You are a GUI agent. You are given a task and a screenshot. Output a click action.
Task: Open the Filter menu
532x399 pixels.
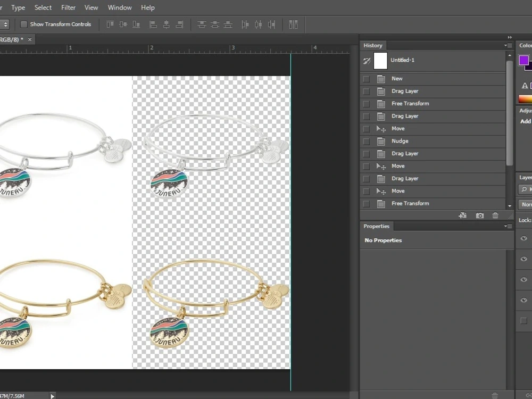68,7
